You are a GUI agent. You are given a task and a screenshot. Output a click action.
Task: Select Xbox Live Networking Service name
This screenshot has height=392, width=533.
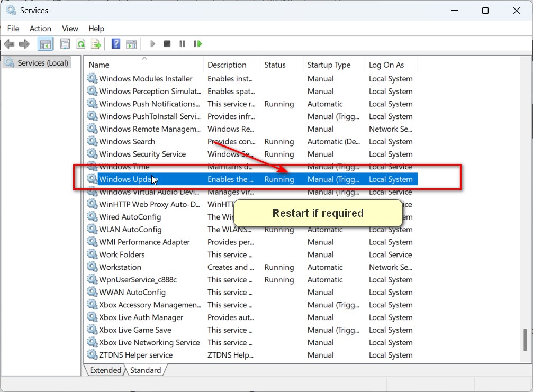(x=149, y=343)
